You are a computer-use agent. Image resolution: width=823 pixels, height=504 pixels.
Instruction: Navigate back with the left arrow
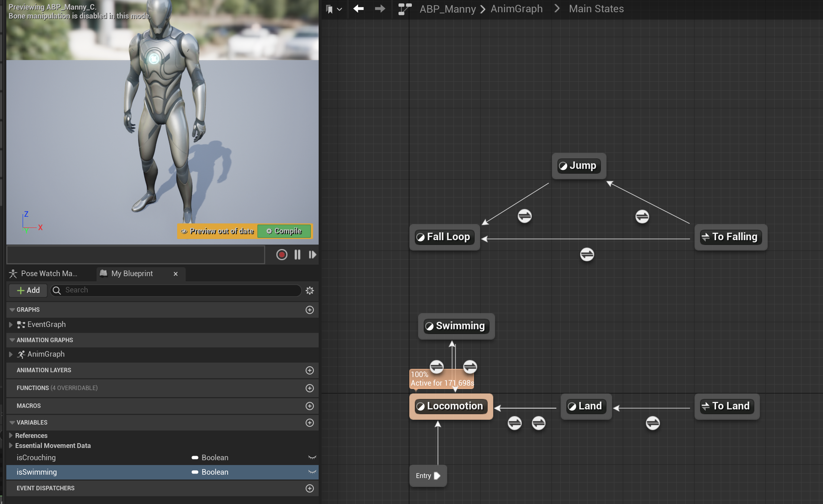point(358,9)
